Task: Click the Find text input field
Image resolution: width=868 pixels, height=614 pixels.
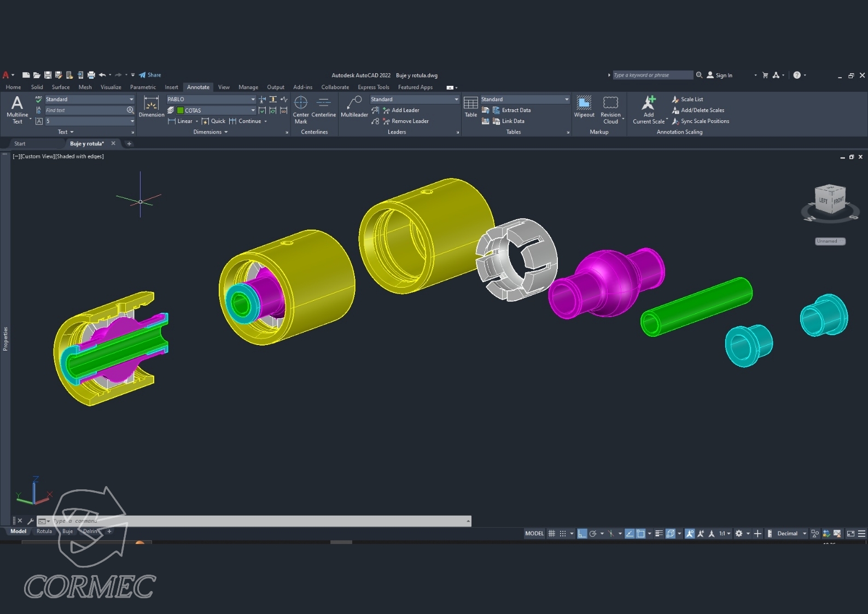Action: (x=85, y=110)
